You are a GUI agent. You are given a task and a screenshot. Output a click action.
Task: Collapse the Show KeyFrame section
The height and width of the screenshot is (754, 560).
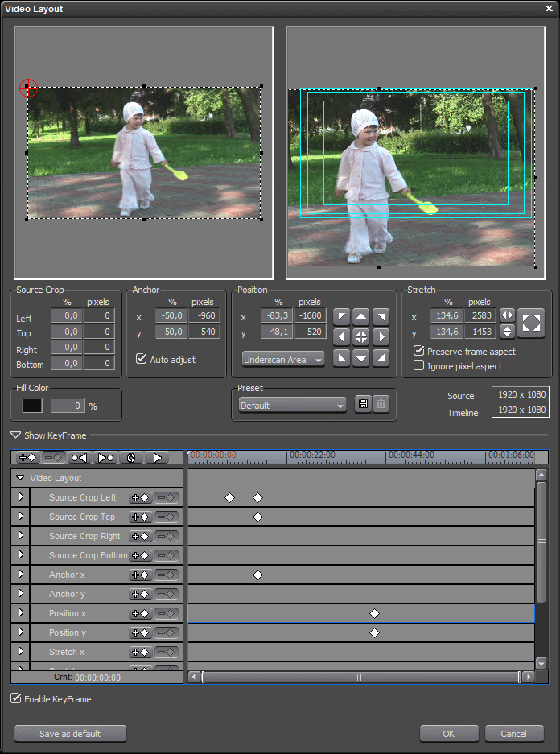click(x=16, y=435)
